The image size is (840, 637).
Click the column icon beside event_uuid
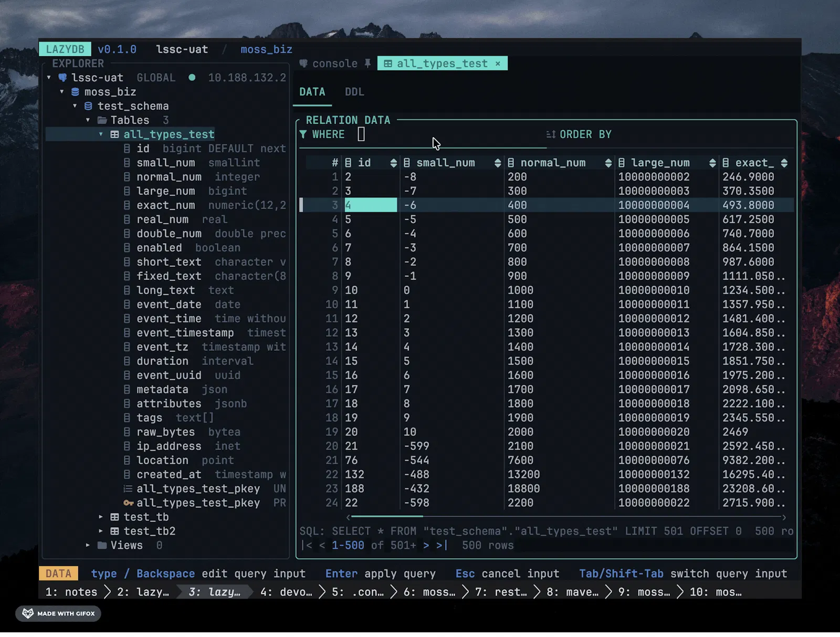[127, 375]
